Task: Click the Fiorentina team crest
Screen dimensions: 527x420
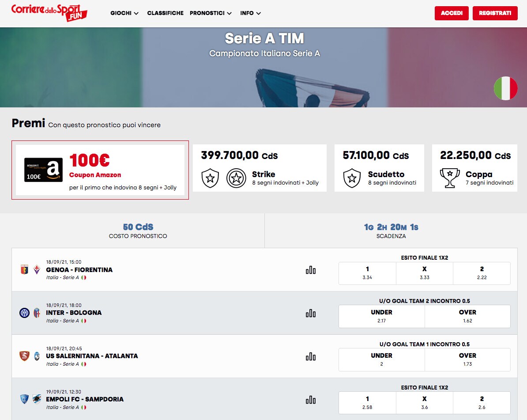Action: [37, 269]
